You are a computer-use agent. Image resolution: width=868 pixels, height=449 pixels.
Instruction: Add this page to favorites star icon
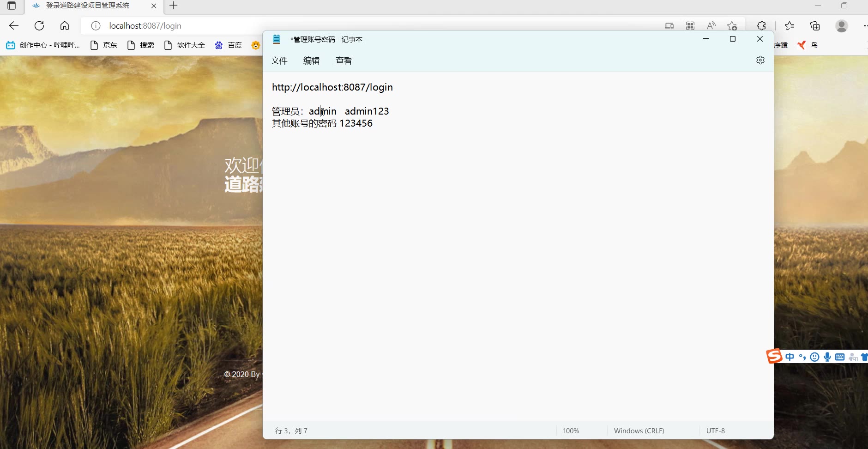tap(732, 26)
